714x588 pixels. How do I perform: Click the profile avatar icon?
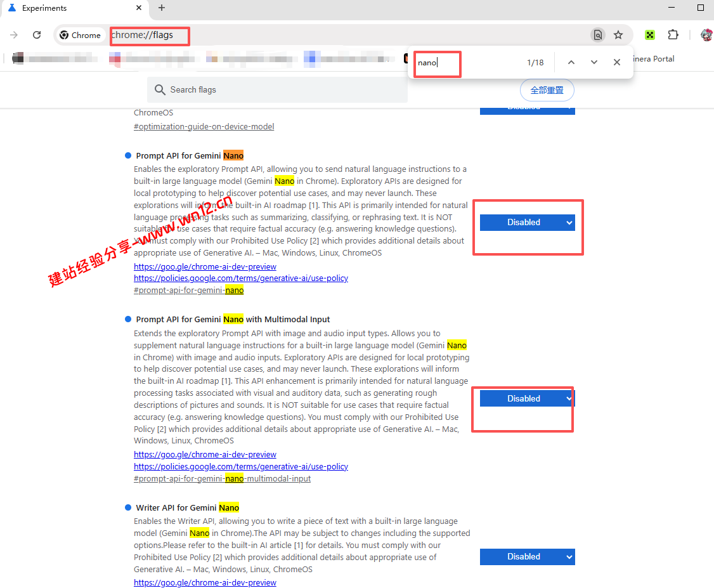[707, 35]
